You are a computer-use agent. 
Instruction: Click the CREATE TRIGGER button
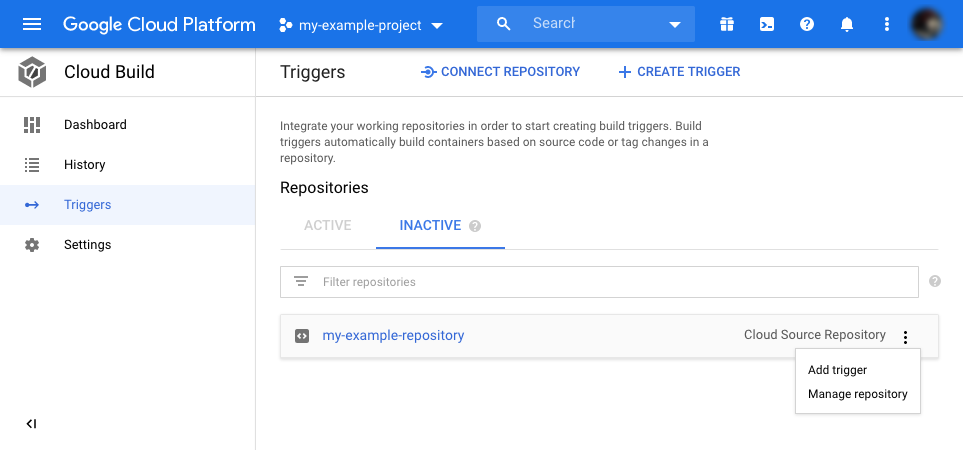pyautogui.click(x=679, y=72)
